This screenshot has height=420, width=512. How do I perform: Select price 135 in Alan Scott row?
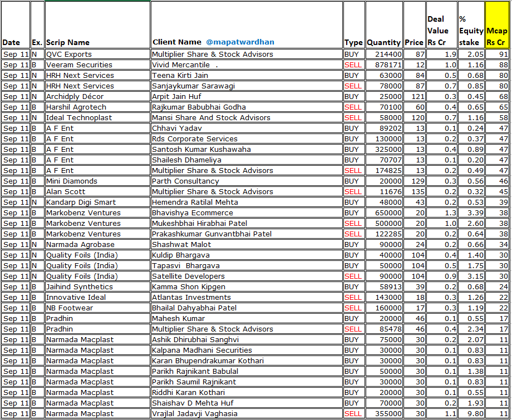415,191
